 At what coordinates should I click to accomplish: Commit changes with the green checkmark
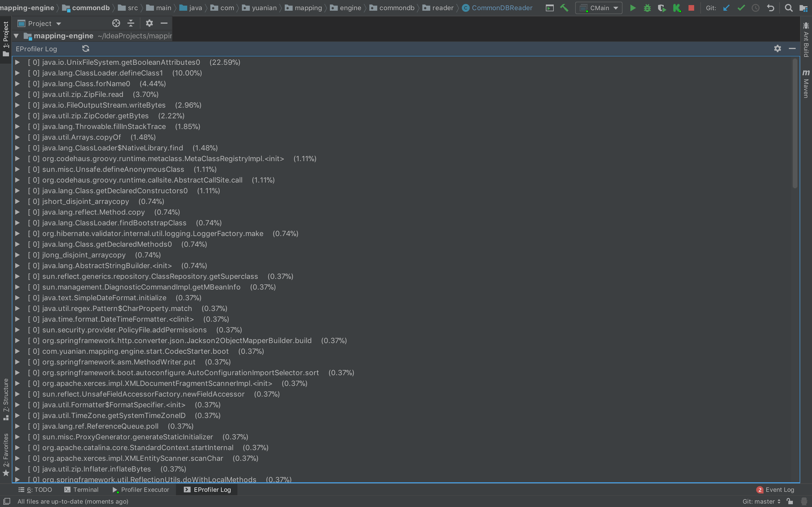click(741, 8)
